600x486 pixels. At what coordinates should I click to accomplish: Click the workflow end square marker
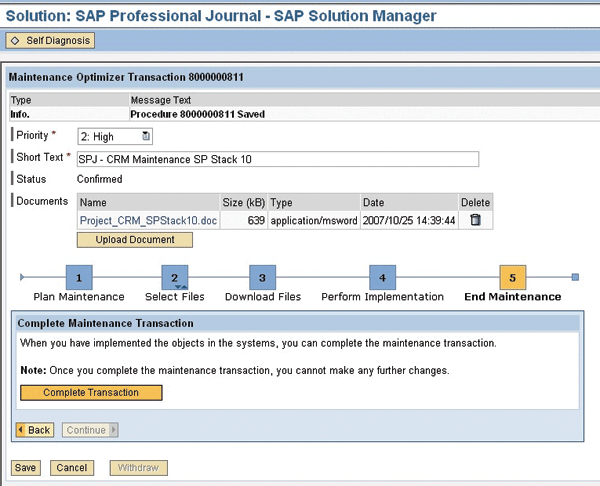click(575, 277)
